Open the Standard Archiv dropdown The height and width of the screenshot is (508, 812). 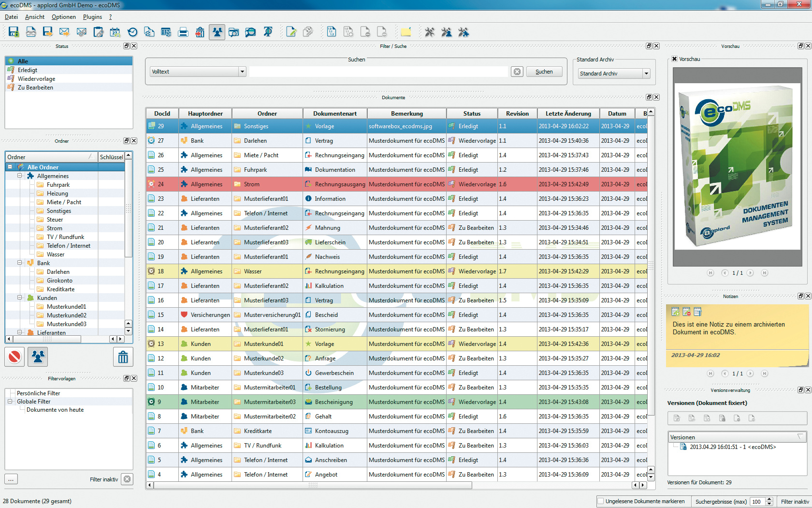point(614,74)
